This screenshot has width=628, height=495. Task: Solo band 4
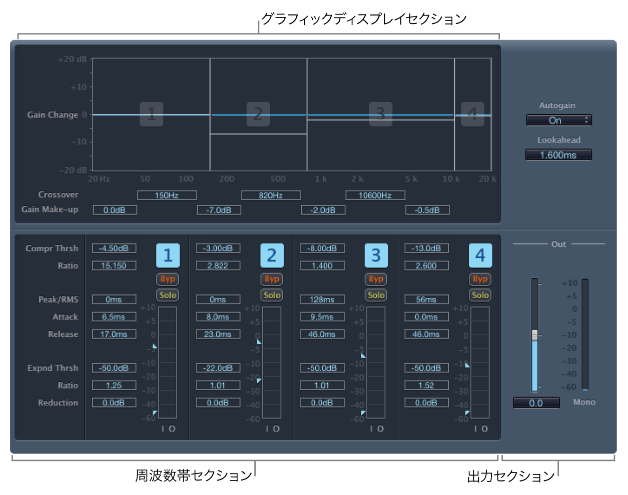(x=480, y=295)
